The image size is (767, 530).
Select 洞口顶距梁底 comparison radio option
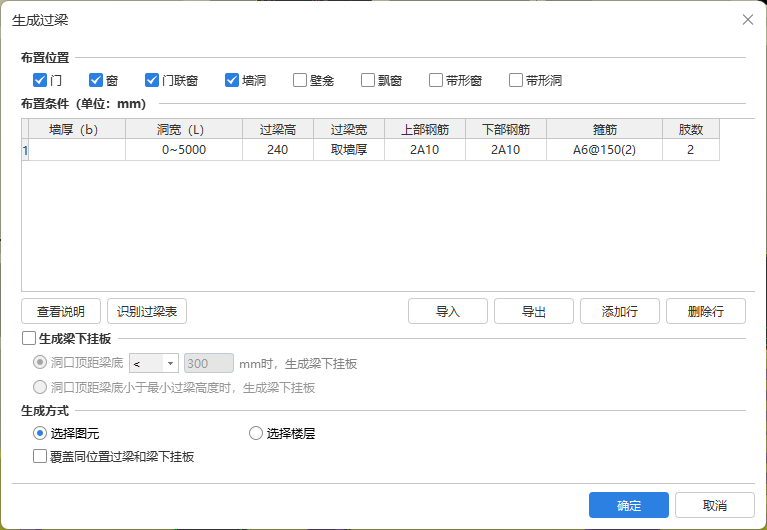tap(40, 363)
